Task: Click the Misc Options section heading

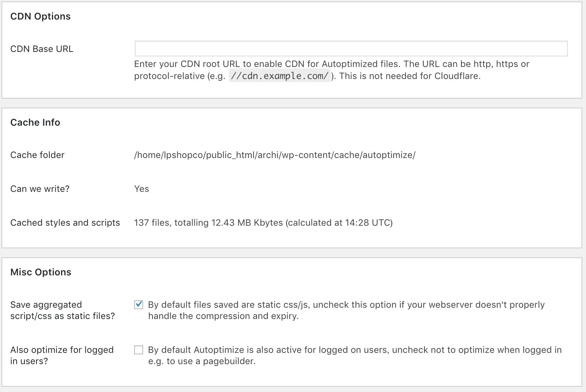Action: pos(41,272)
